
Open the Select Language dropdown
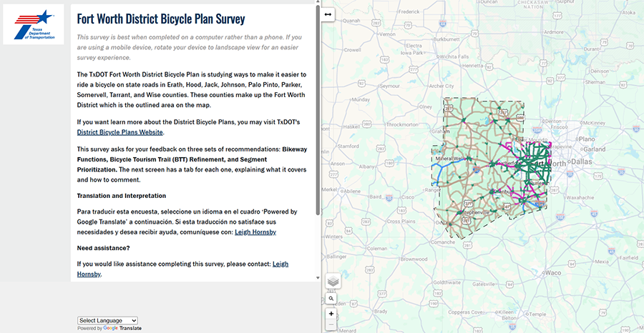point(107,320)
